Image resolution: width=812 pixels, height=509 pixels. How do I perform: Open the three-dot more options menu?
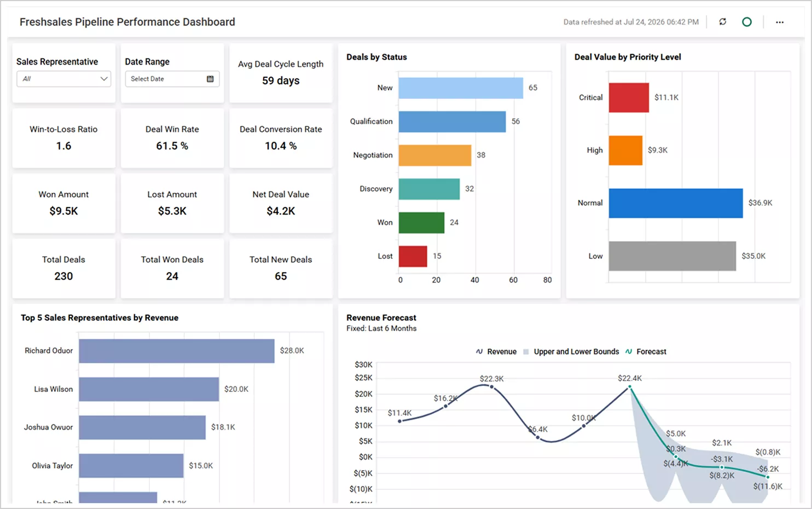click(780, 22)
